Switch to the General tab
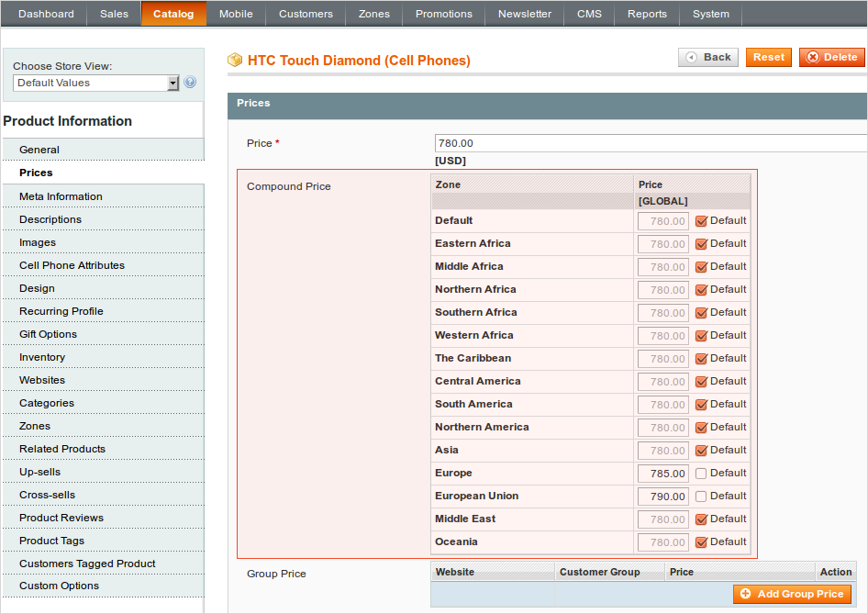This screenshot has height=614, width=868. coord(104,150)
